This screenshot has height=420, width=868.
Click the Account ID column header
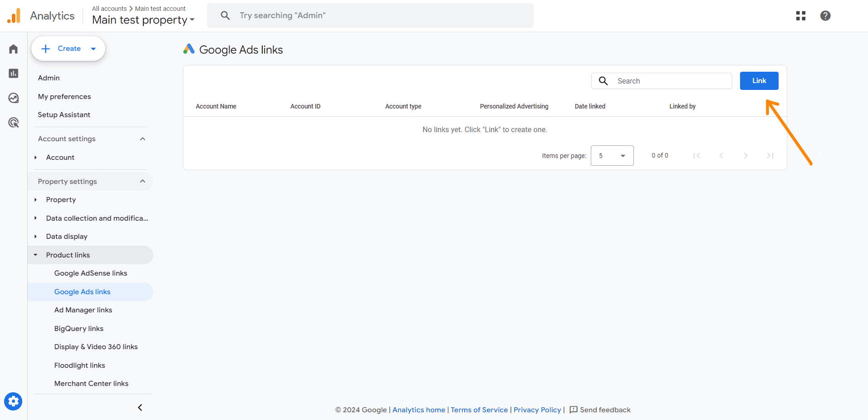click(305, 106)
